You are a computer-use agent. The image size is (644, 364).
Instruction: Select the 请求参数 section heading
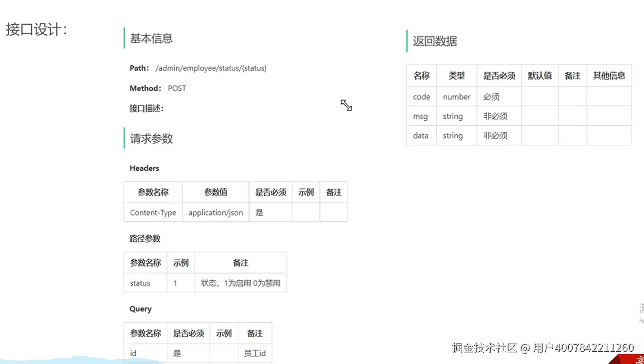pyautogui.click(x=151, y=139)
